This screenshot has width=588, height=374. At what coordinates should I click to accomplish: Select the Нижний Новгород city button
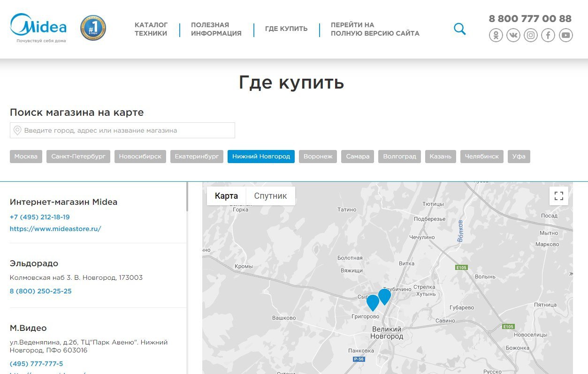261,157
